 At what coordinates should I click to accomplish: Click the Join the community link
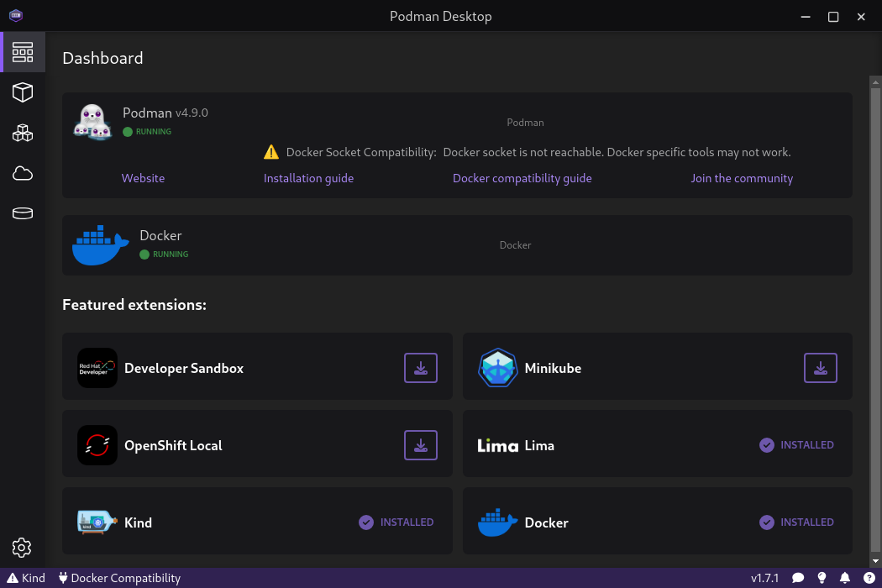coord(741,178)
